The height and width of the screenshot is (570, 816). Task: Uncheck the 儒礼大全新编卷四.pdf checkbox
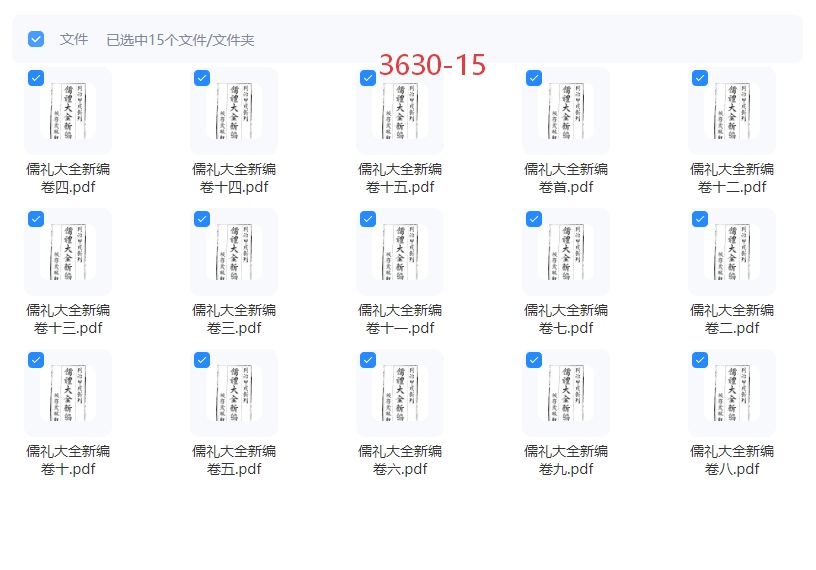36,78
